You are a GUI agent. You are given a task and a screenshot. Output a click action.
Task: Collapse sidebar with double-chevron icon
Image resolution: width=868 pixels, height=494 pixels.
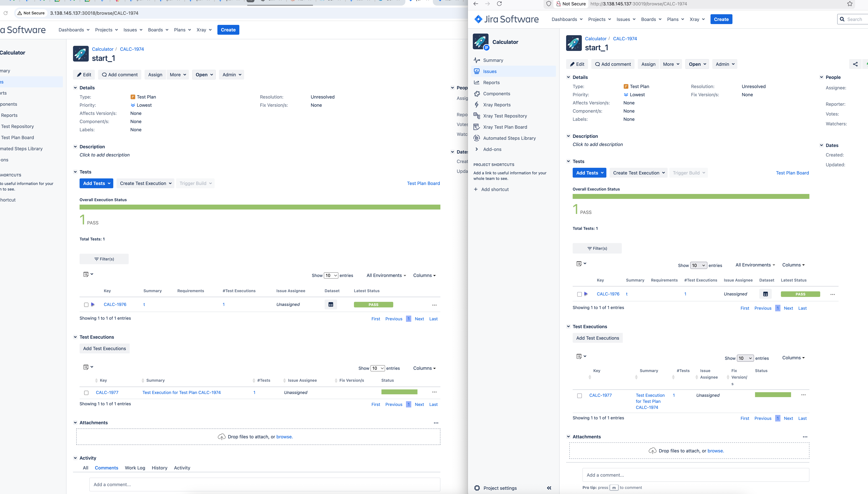coord(549,488)
